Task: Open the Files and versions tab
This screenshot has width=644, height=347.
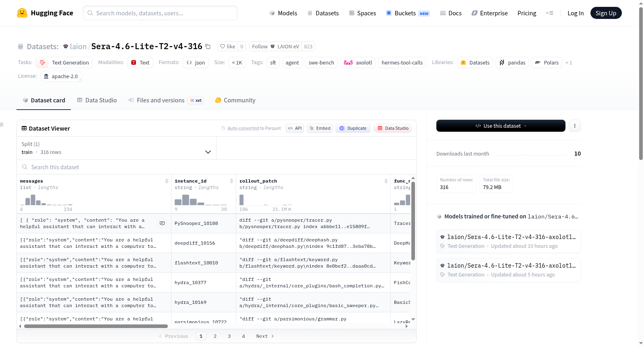Action: coord(166,100)
